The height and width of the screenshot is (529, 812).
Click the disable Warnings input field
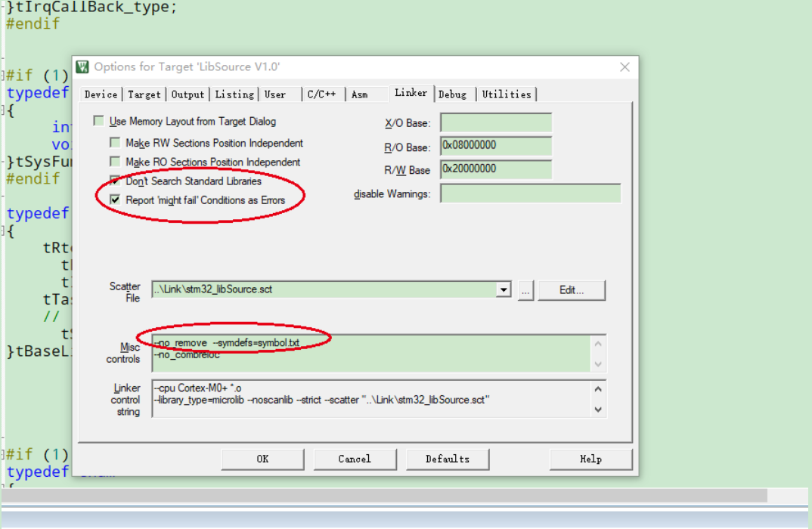530,193
